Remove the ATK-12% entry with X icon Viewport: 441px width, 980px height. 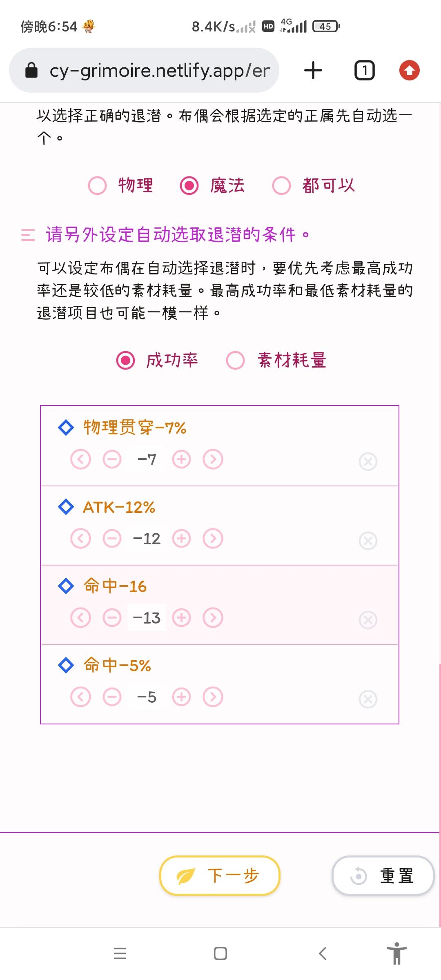click(368, 541)
